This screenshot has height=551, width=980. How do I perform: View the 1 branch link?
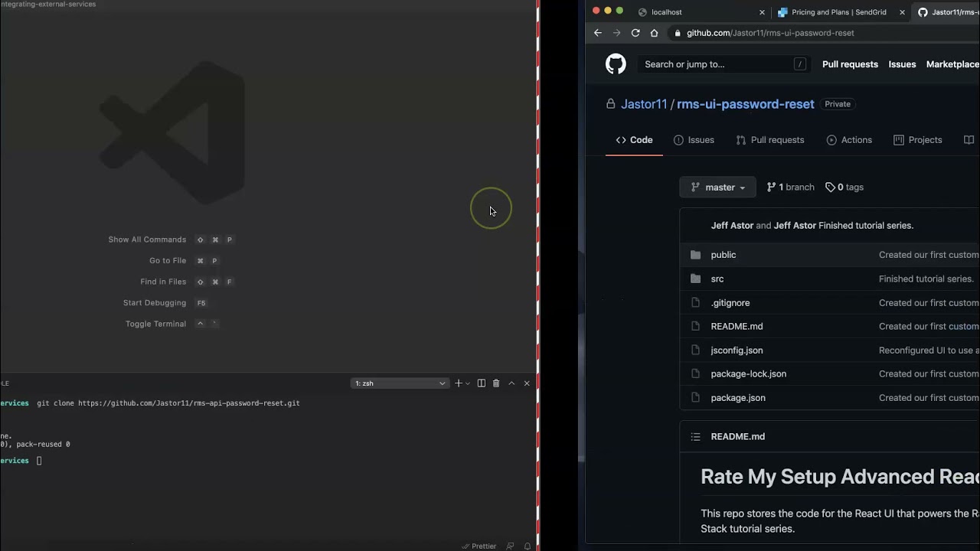790,187
